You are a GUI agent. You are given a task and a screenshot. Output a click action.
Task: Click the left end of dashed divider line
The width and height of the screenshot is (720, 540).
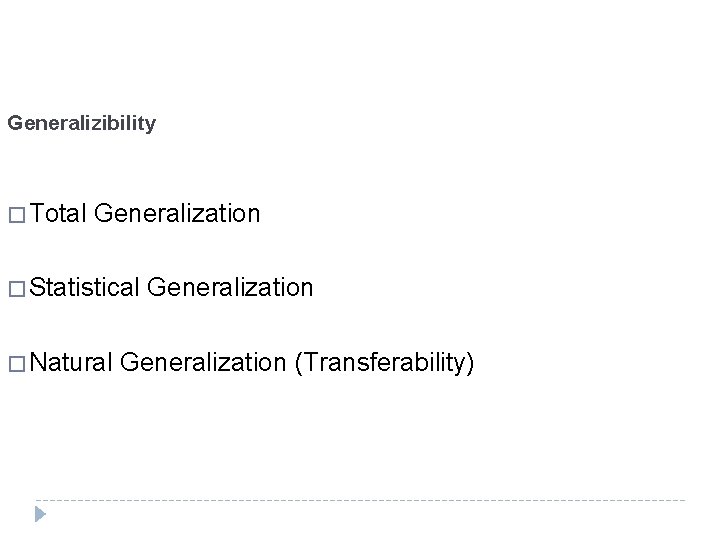(x=38, y=500)
